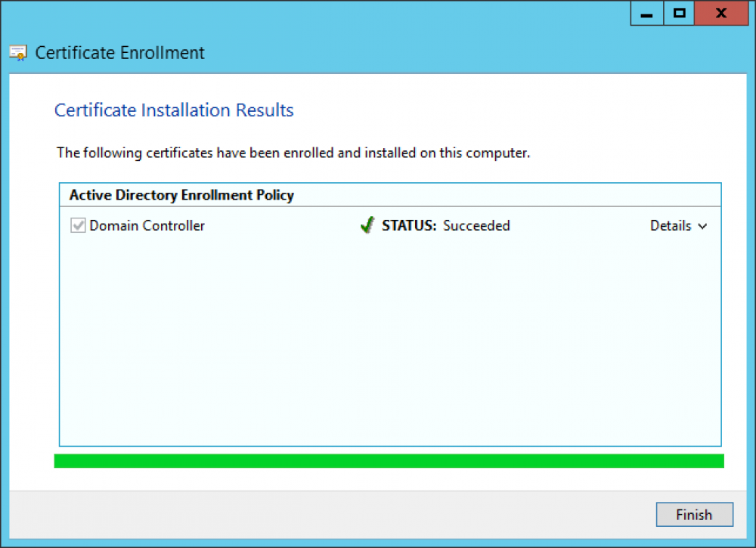Click the Details text link
This screenshot has height=548, width=756.
tap(670, 225)
